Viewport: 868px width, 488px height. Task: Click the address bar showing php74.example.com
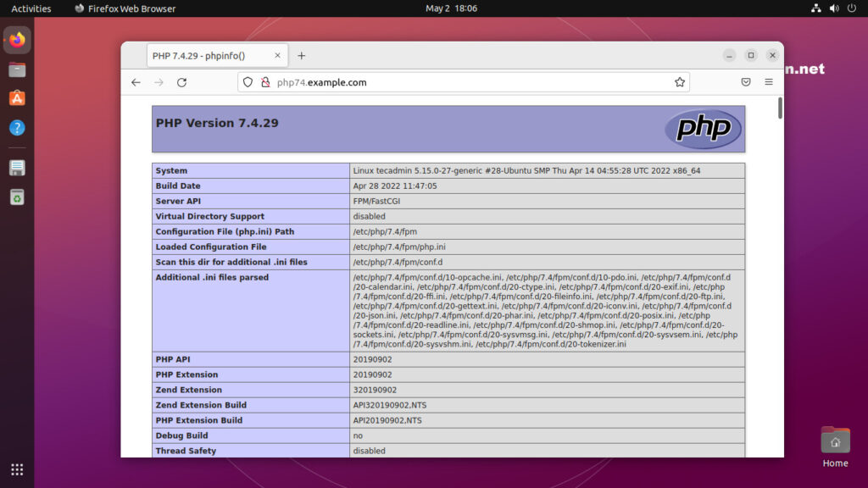click(381, 82)
